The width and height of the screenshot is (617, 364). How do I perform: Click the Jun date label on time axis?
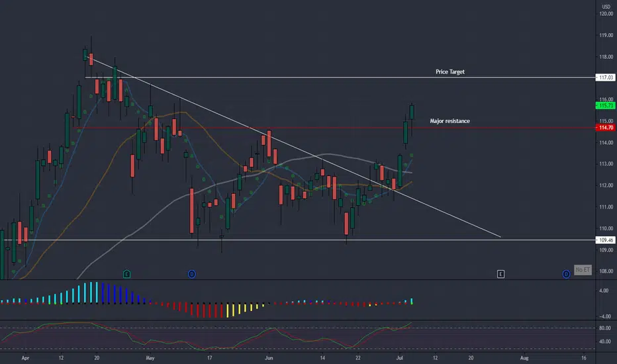[269, 358]
